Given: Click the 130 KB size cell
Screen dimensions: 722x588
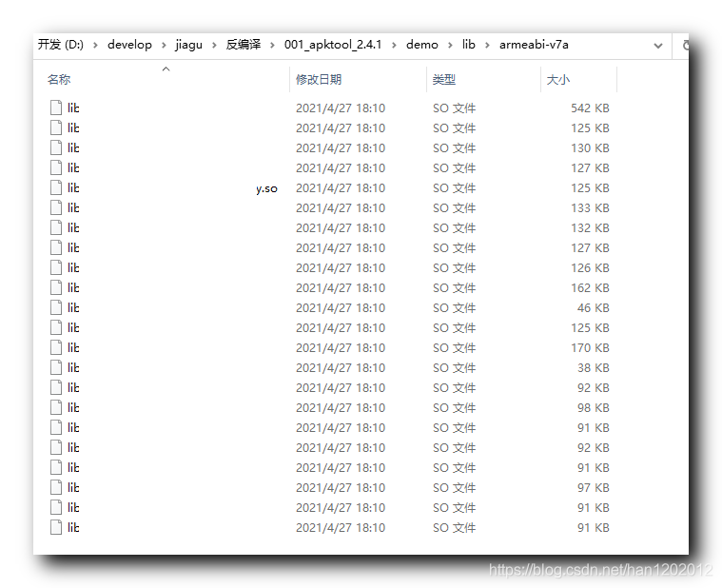Looking at the screenshot, I should point(590,148).
